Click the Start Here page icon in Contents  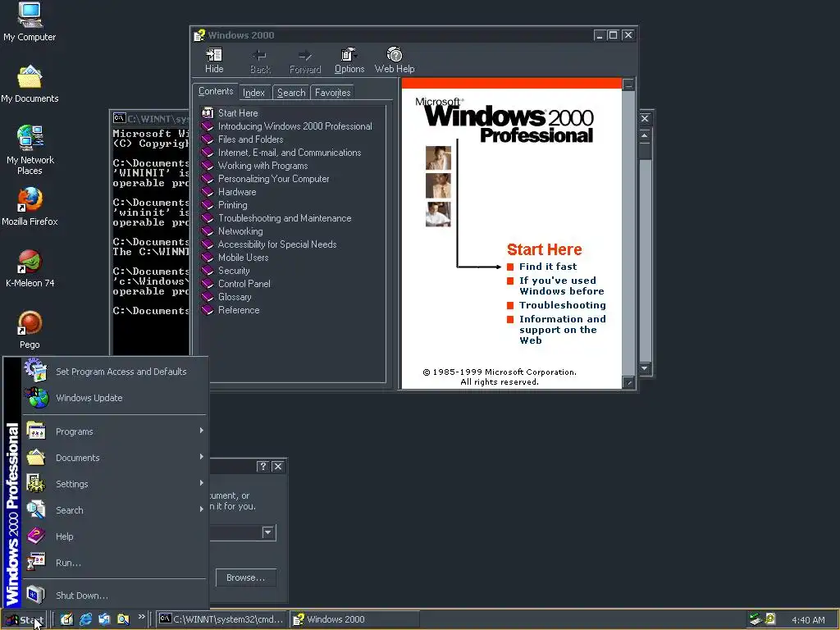[x=208, y=112]
